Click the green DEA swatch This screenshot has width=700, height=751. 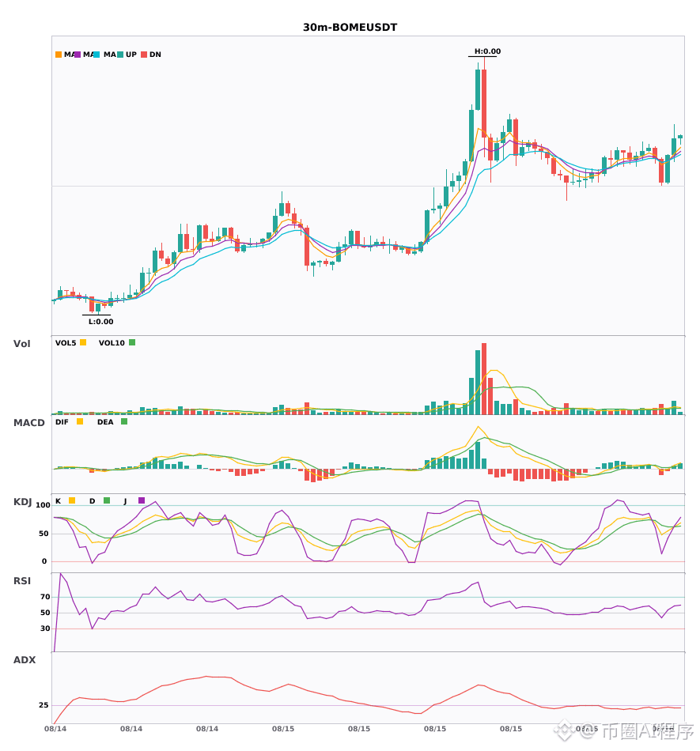(x=124, y=421)
